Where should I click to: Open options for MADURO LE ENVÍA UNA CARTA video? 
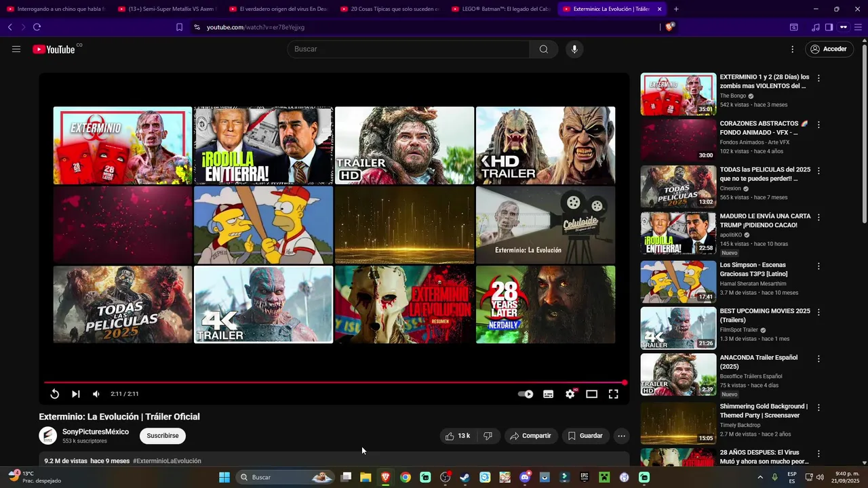(x=818, y=218)
